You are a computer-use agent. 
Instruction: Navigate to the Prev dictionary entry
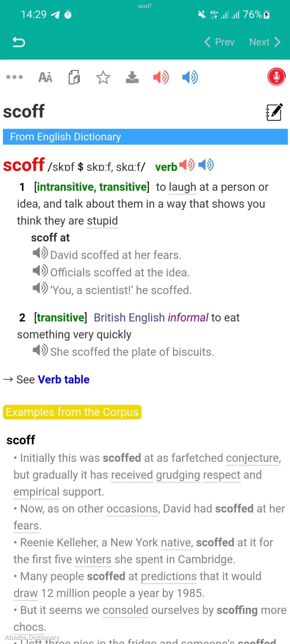pos(219,42)
